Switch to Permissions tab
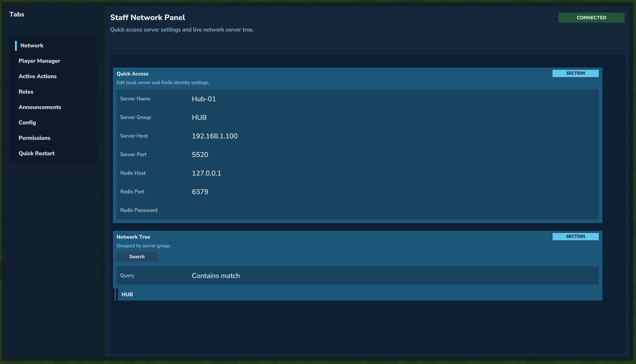Image resolution: width=636 pixels, height=364 pixels. (x=34, y=138)
